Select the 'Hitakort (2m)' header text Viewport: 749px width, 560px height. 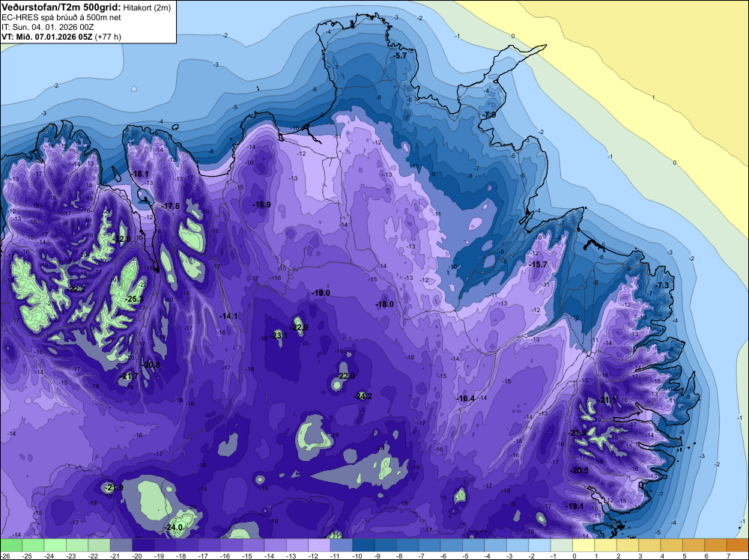click(x=147, y=7)
